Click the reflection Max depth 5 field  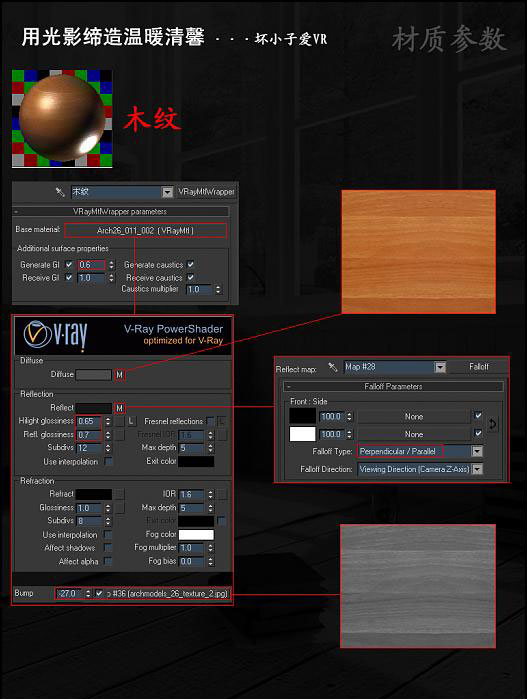(x=192, y=448)
